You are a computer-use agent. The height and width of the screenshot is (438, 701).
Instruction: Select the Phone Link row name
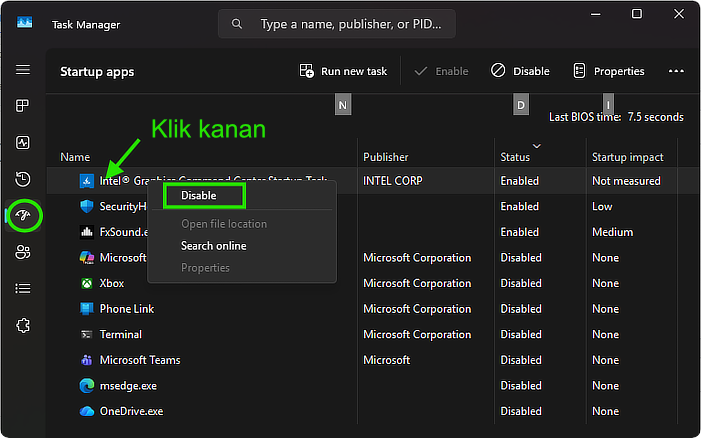(127, 309)
